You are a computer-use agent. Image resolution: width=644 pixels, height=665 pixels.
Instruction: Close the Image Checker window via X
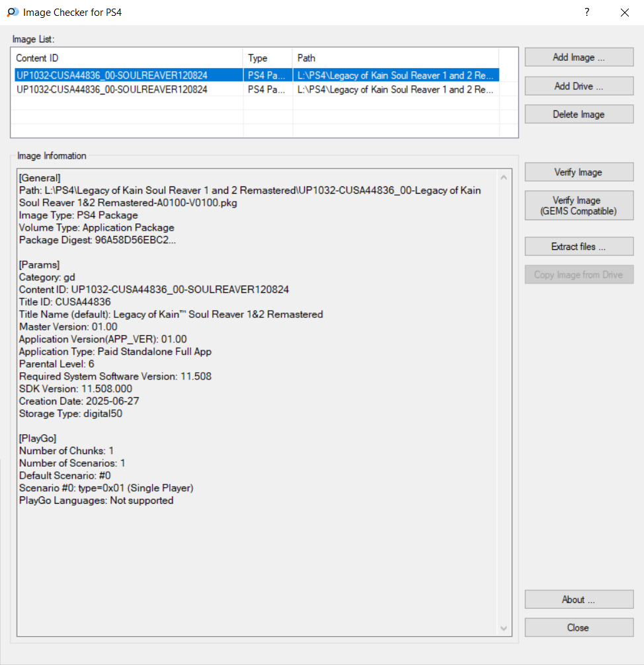coord(624,13)
